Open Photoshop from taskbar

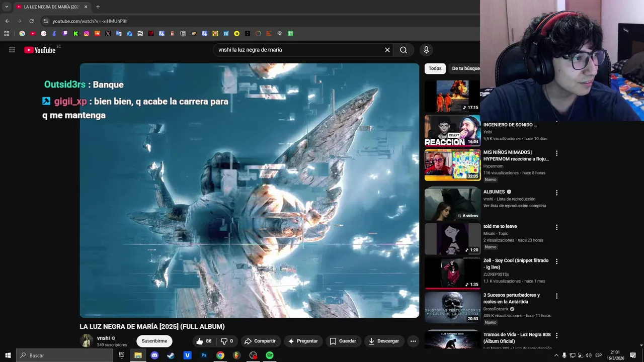(204, 355)
